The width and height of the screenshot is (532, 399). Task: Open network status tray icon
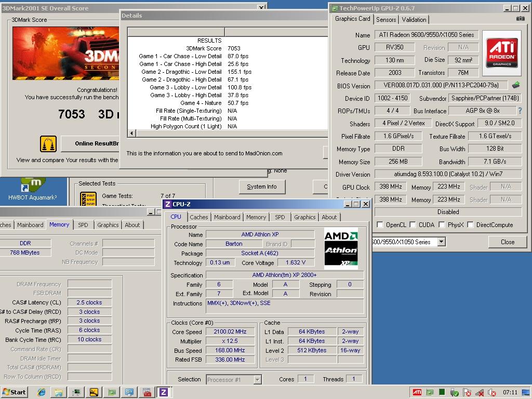[480, 393]
